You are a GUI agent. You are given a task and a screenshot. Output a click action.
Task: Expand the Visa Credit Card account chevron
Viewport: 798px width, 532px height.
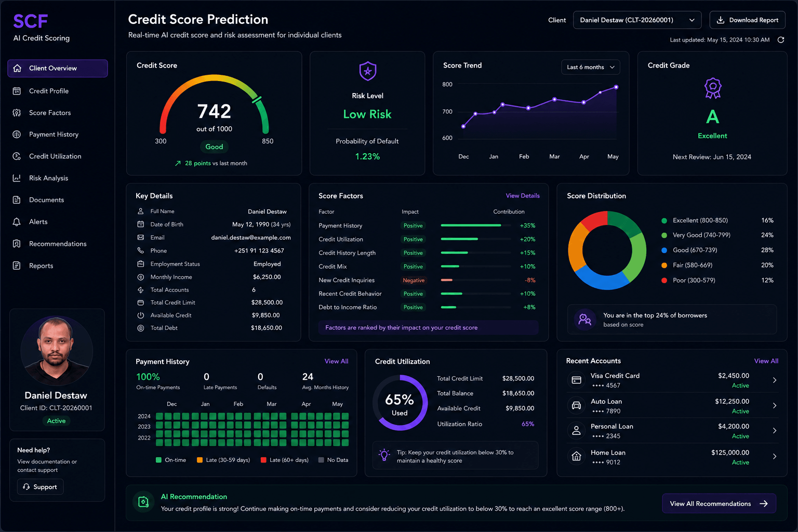775,380
